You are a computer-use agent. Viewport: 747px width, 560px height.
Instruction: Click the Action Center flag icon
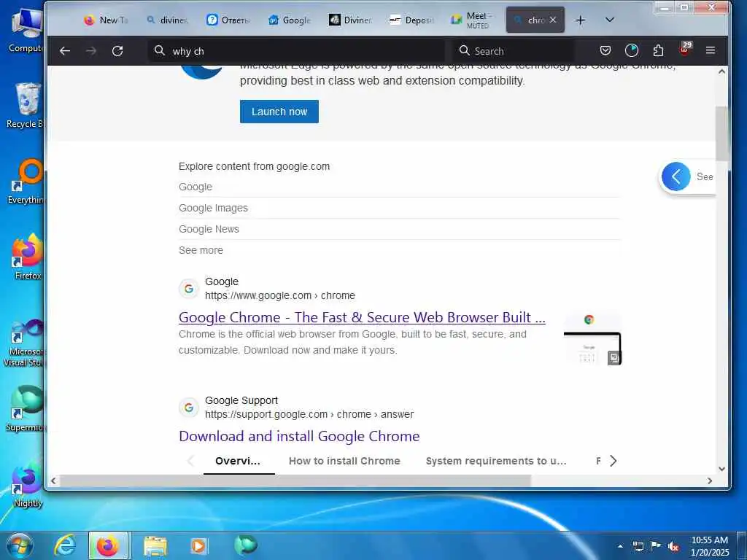tap(656, 545)
